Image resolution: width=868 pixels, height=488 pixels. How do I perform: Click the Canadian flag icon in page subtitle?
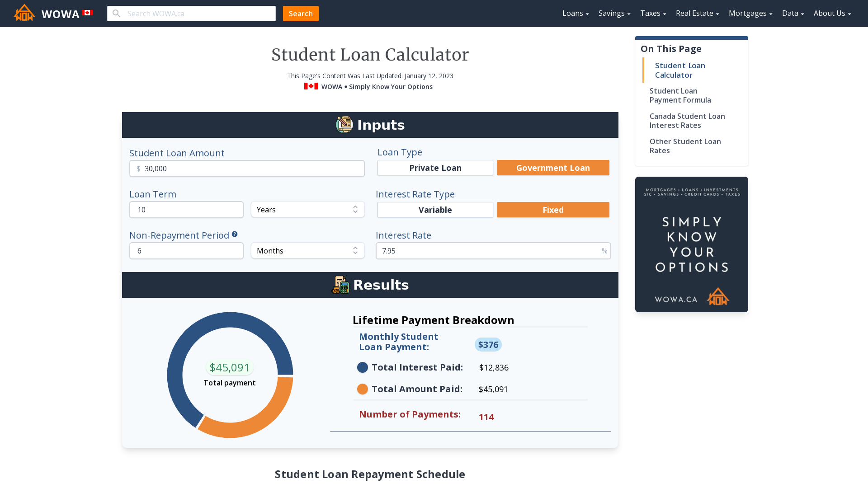[x=311, y=86]
